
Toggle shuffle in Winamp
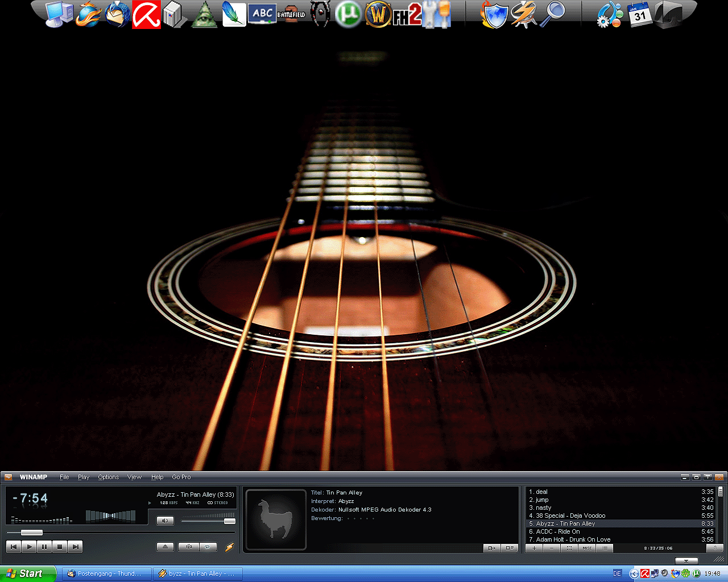click(x=189, y=547)
